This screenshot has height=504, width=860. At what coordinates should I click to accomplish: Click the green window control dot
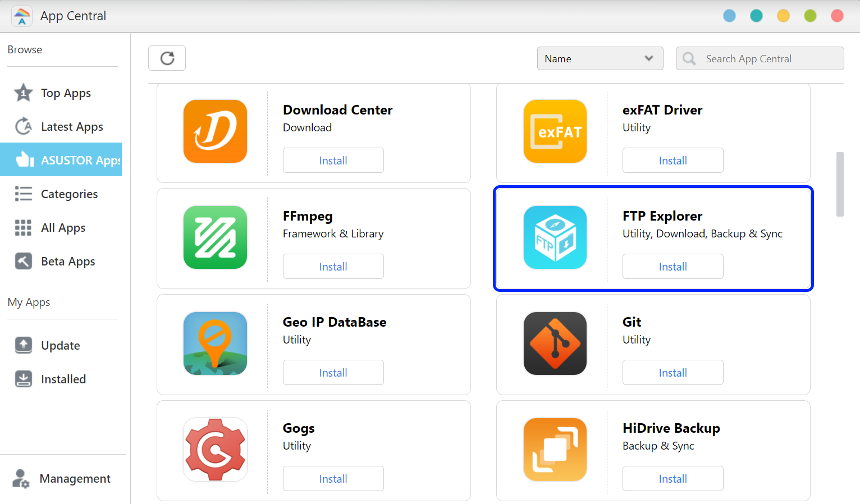pyautogui.click(x=810, y=16)
